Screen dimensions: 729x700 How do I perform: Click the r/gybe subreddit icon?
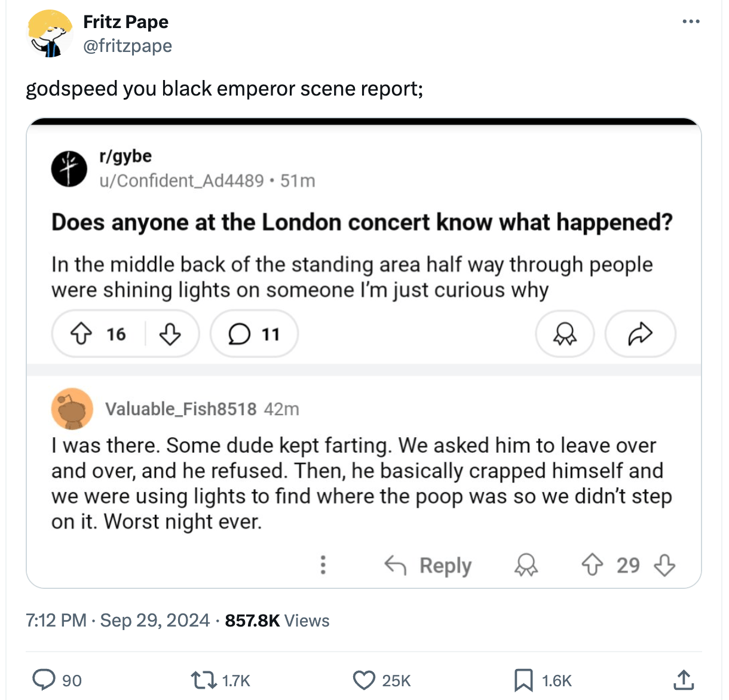[x=69, y=168]
